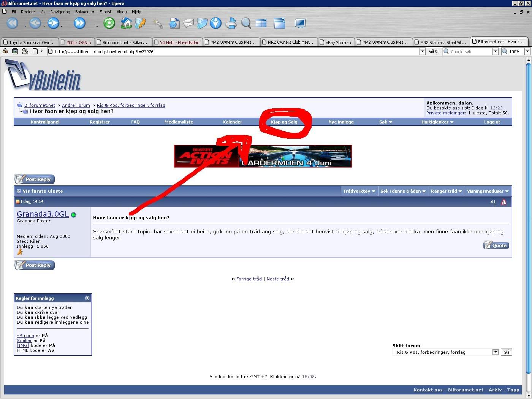The height and width of the screenshot is (399, 532).
Task: Click the magnifier Find icon in toolbar
Action: pos(246,23)
